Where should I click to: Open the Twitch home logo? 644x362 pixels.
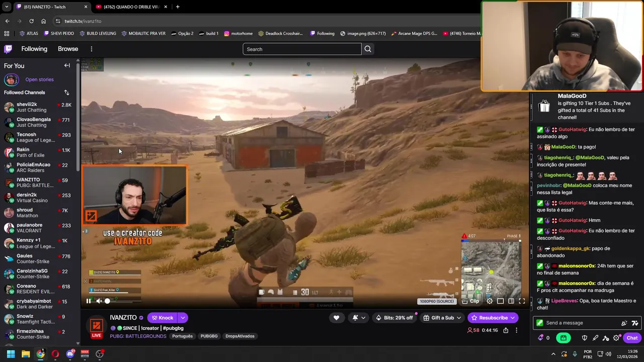(8, 49)
